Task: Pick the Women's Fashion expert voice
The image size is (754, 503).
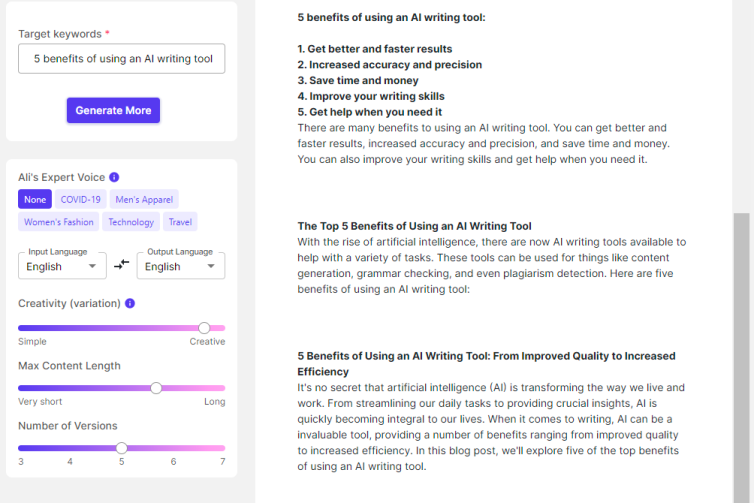Action: [58, 222]
